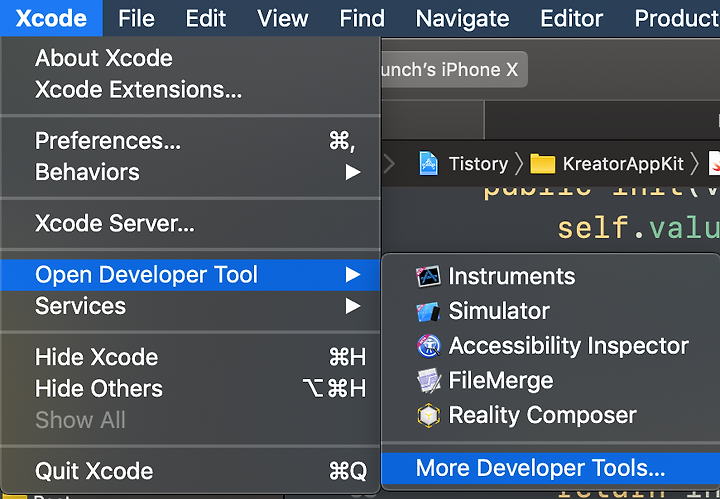Viewport: 720px width, 499px height.
Task: Choose Quit Xcode
Action: tap(190, 471)
